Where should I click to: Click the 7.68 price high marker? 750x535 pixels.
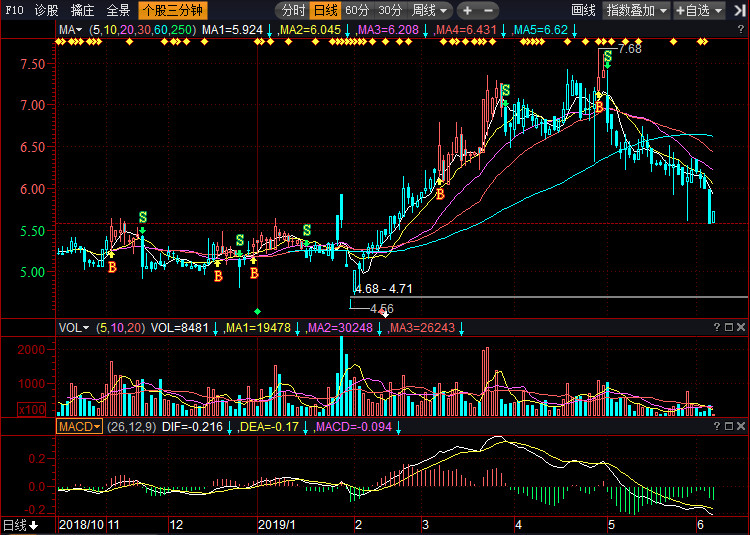(630, 48)
